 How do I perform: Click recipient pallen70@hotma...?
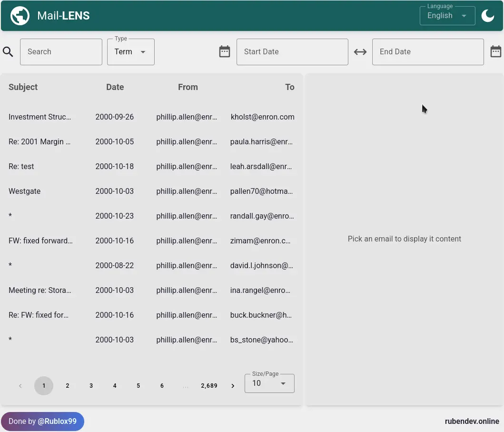(x=261, y=191)
